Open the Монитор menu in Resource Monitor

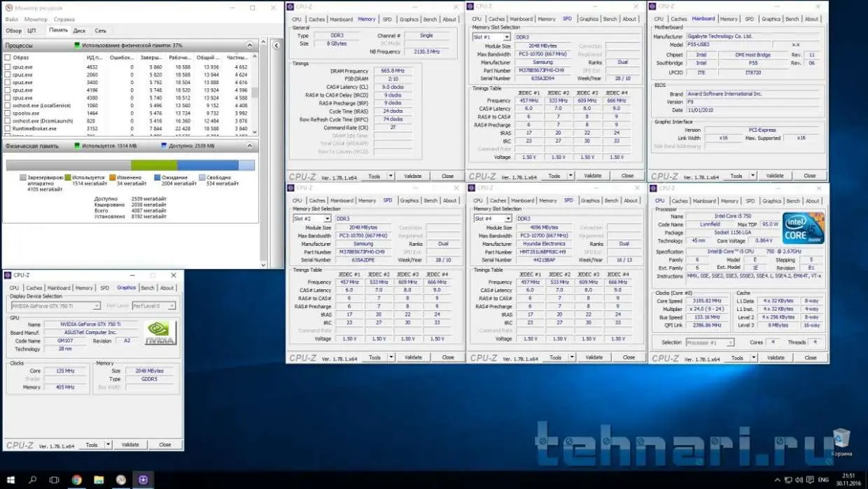[x=36, y=20]
